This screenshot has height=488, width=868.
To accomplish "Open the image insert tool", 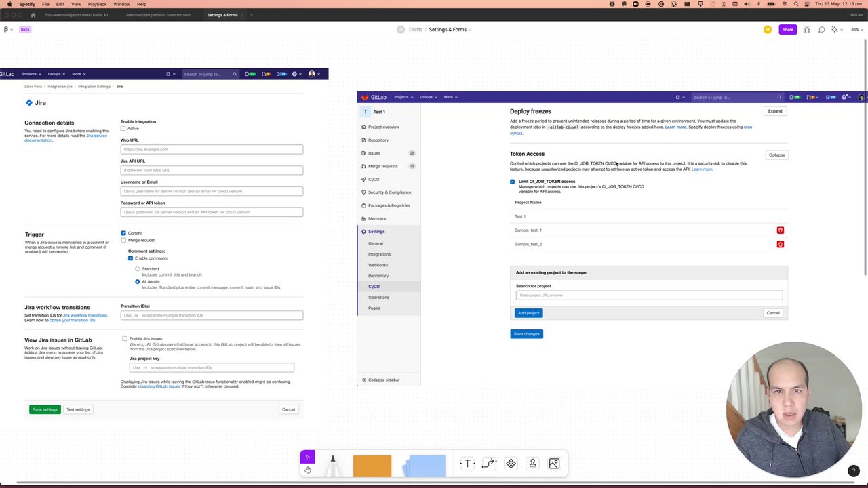I will click(554, 464).
